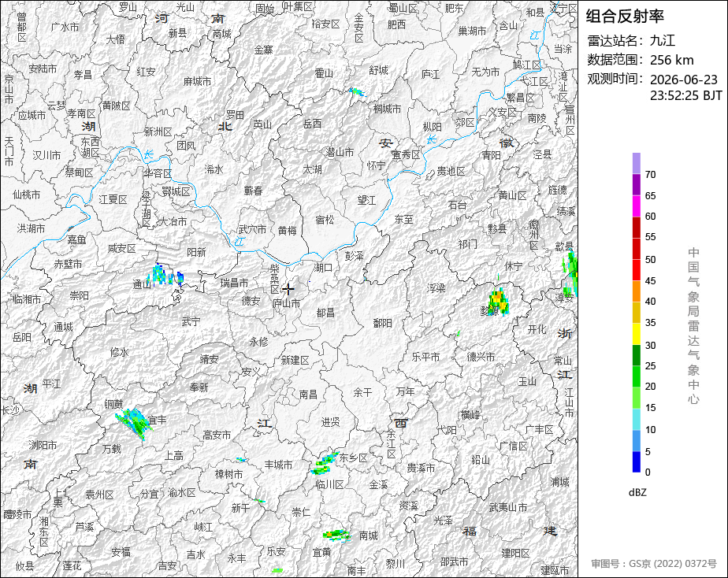
Task: Select the cyan 10–15 dBZ legend band
Action: click(637, 420)
